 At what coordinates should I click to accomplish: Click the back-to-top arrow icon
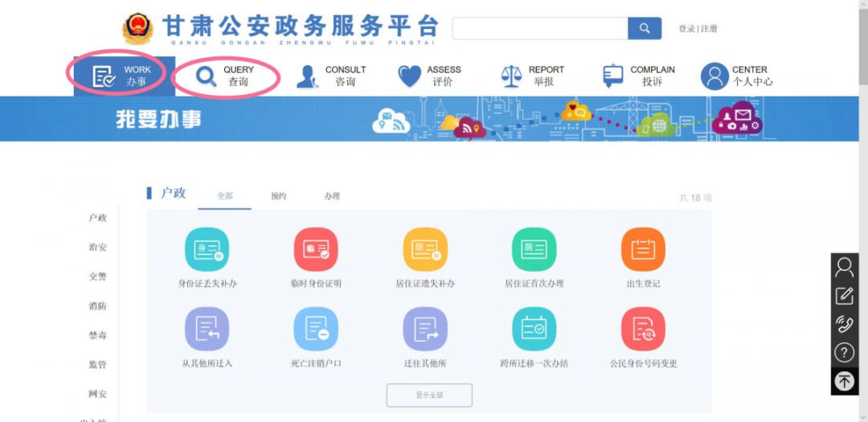(x=844, y=381)
